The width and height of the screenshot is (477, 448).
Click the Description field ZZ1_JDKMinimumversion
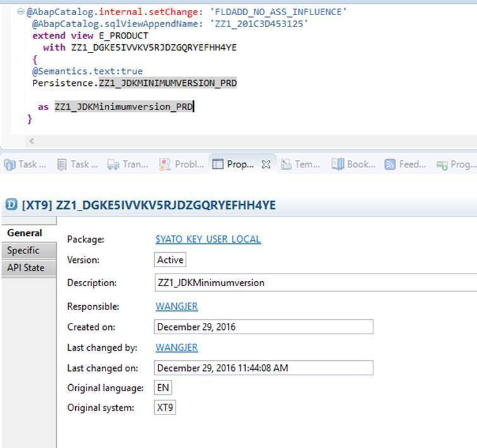tap(315, 282)
